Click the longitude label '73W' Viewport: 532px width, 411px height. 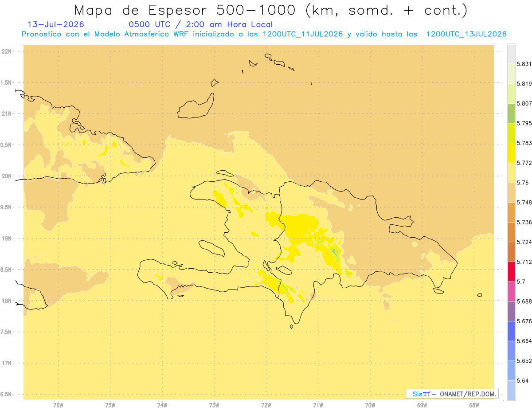[x=214, y=405]
